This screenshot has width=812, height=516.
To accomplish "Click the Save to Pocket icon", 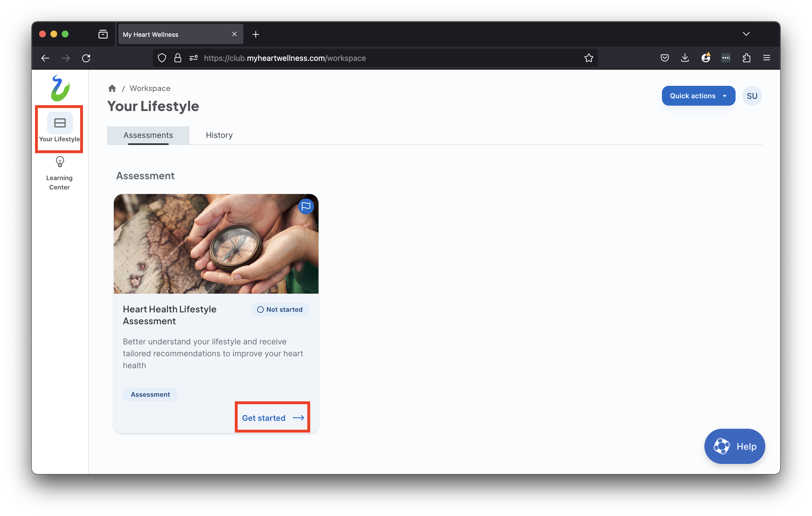I will pyautogui.click(x=664, y=58).
